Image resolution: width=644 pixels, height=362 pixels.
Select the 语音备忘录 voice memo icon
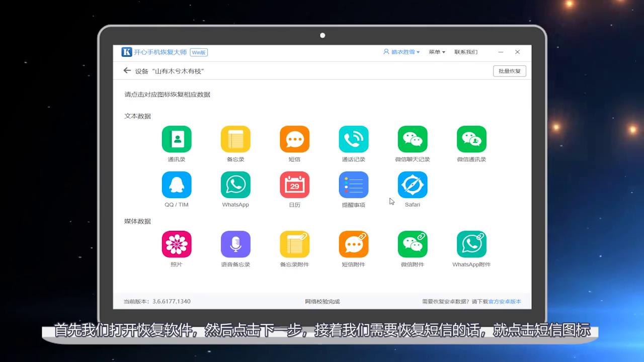(235, 244)
